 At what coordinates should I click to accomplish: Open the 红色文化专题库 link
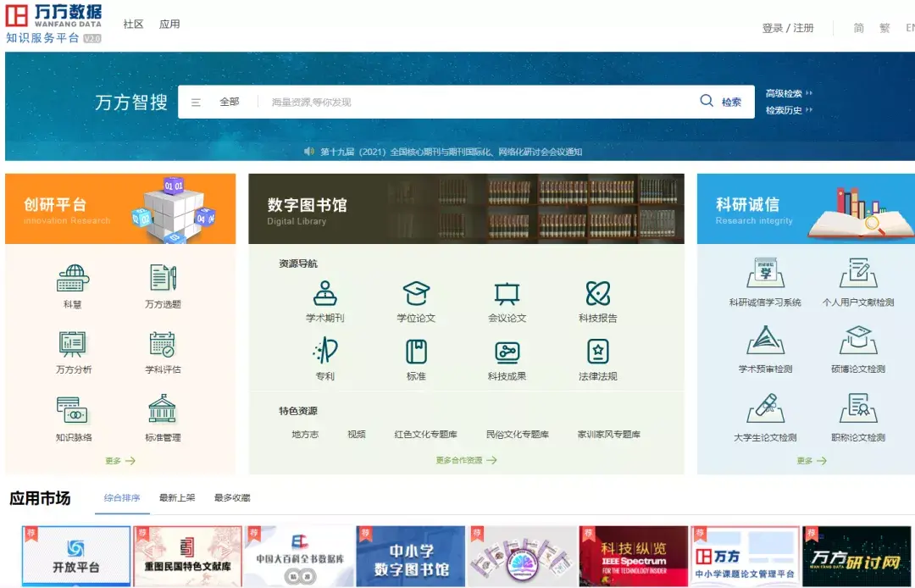[x=425, y=435]
